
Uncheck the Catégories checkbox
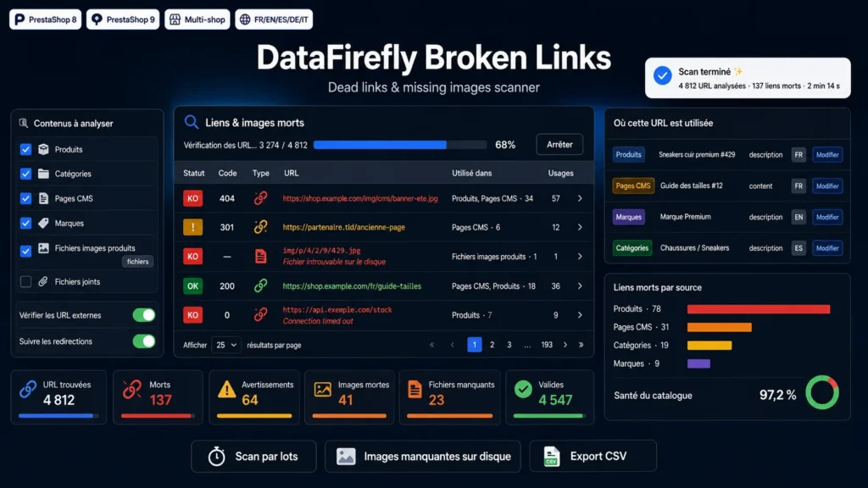25,174
